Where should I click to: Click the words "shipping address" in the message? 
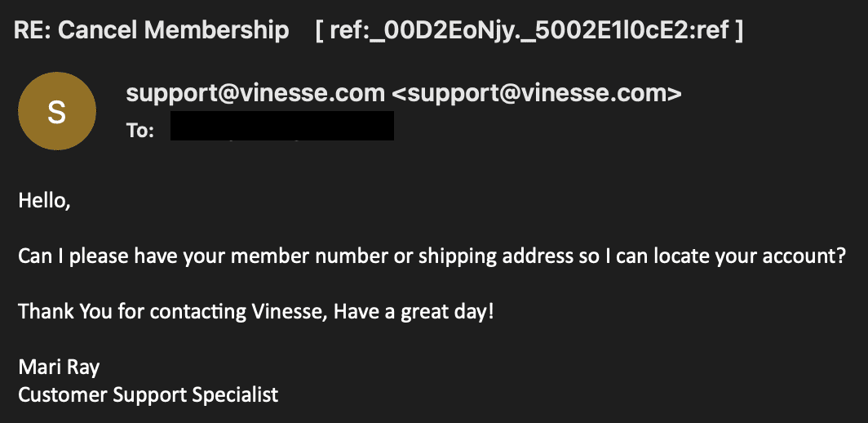click(495, 256)
